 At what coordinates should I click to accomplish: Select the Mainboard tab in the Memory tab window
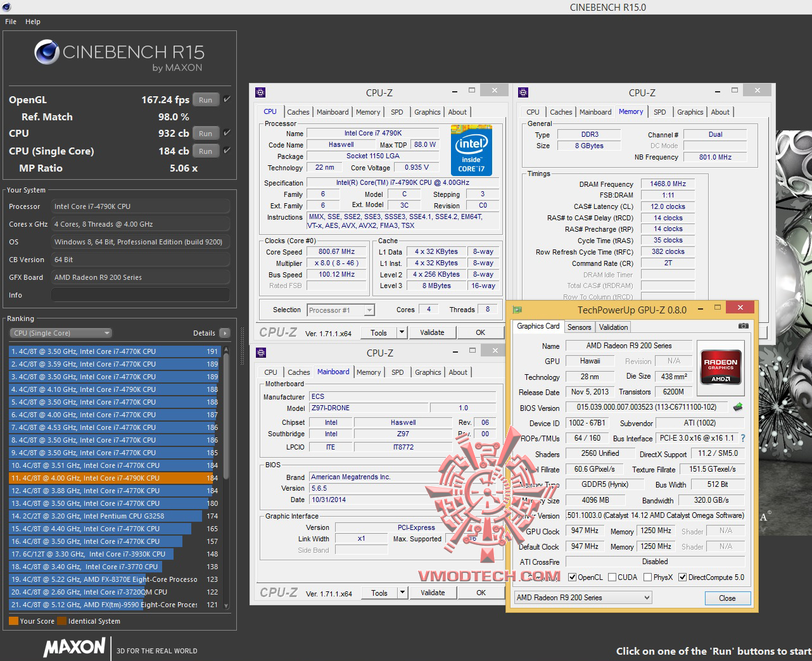point(595,112)
